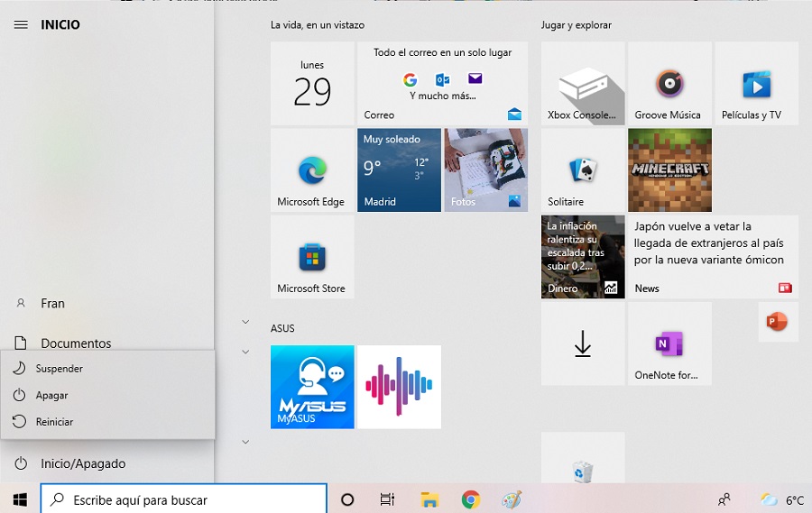The height and width of the screenshot is (513, 812).
Task: Open OneNote tile
Action: (x=669, y=344)
